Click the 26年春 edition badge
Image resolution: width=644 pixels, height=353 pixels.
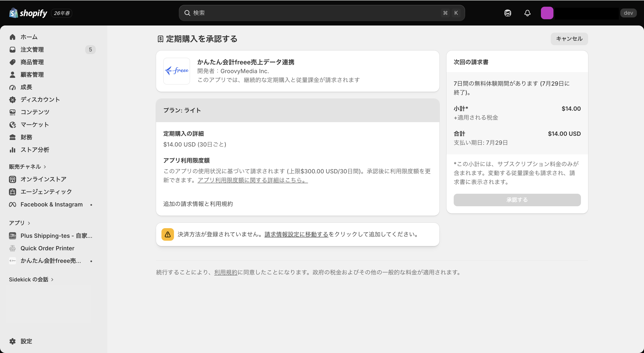click(62, 13)
